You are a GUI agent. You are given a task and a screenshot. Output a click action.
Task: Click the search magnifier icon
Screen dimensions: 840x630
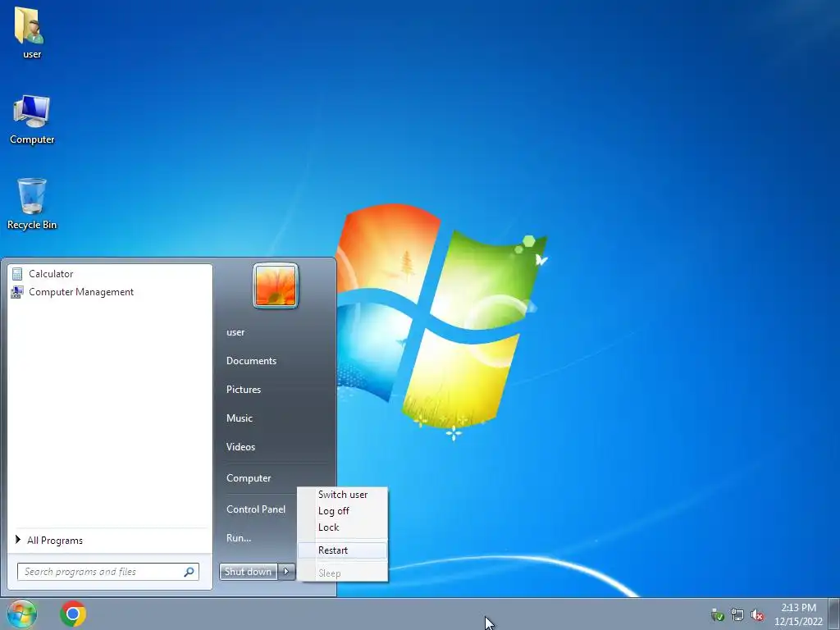click(x=189, y=572)
